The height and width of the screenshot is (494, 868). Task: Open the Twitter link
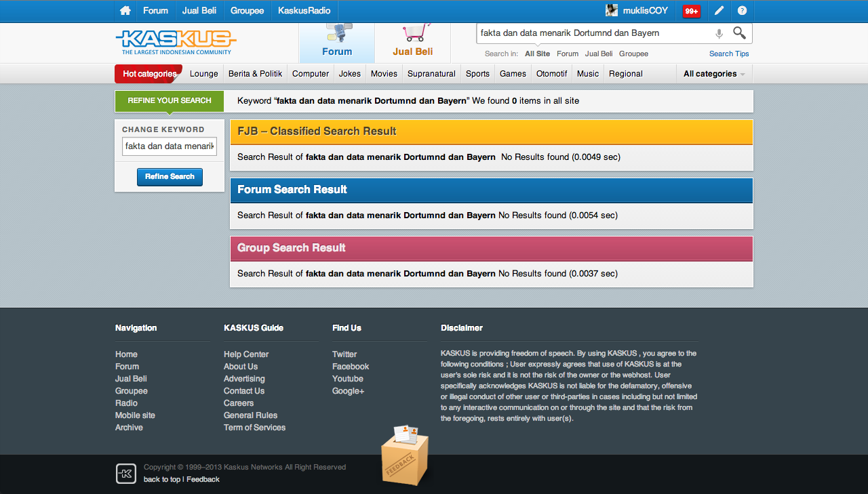[x=344, y=354]
